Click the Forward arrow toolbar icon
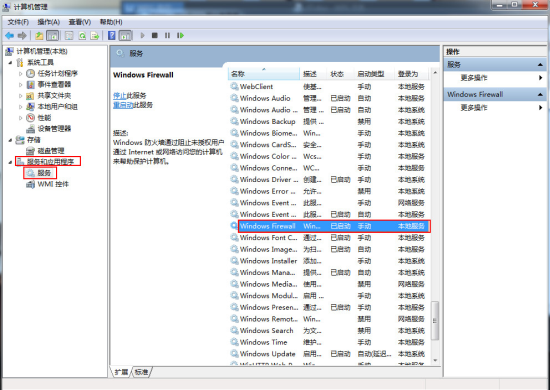Viewport: 550px width, 390px height. point(22,35)
